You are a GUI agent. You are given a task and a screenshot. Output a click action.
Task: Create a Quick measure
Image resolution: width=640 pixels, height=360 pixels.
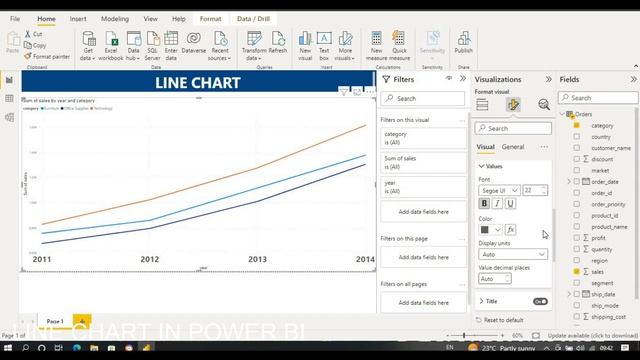coord(399,46)
